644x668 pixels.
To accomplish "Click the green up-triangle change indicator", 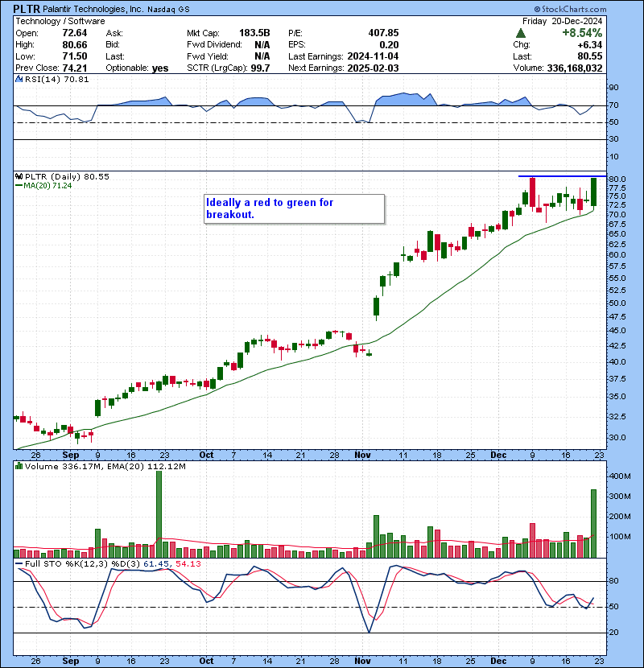I will pyautogui.click(x=520, y=33).
